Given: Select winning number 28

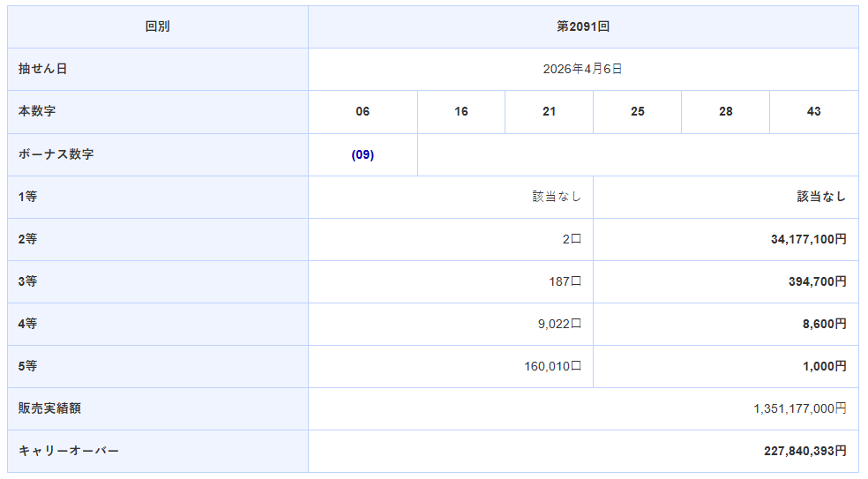Looking at the screenshot, I should (x=725, y=111).
